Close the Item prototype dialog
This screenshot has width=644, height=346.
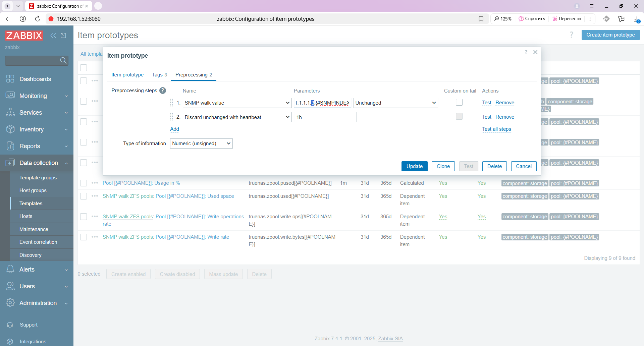(x=535, y=52)
